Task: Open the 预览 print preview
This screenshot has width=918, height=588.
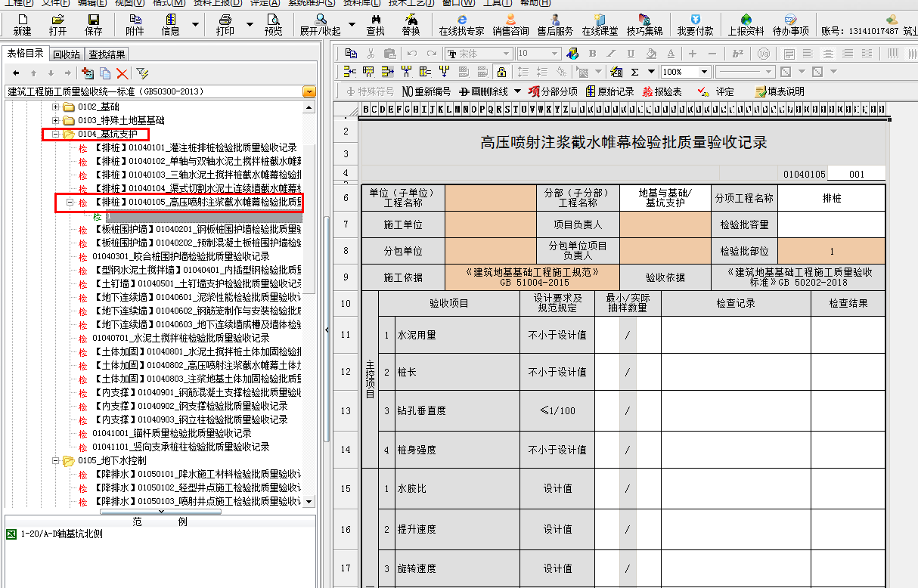Action: 274,24
